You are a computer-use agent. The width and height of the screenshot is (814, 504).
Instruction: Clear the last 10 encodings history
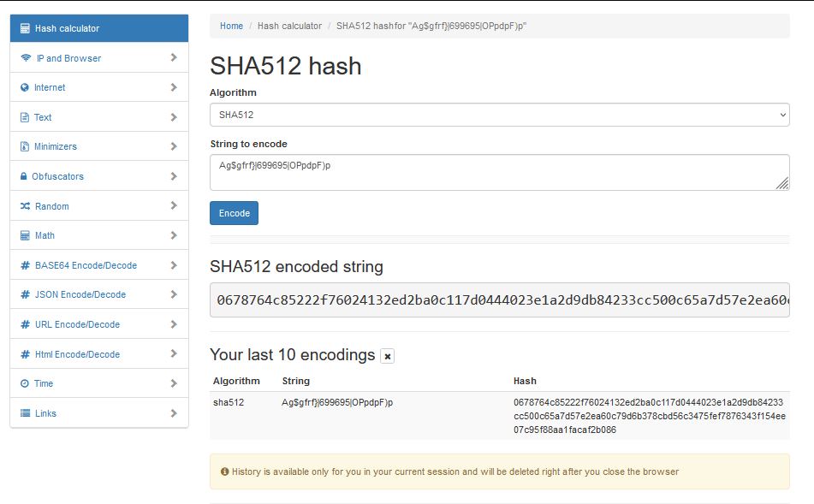[x=387, y=356]
